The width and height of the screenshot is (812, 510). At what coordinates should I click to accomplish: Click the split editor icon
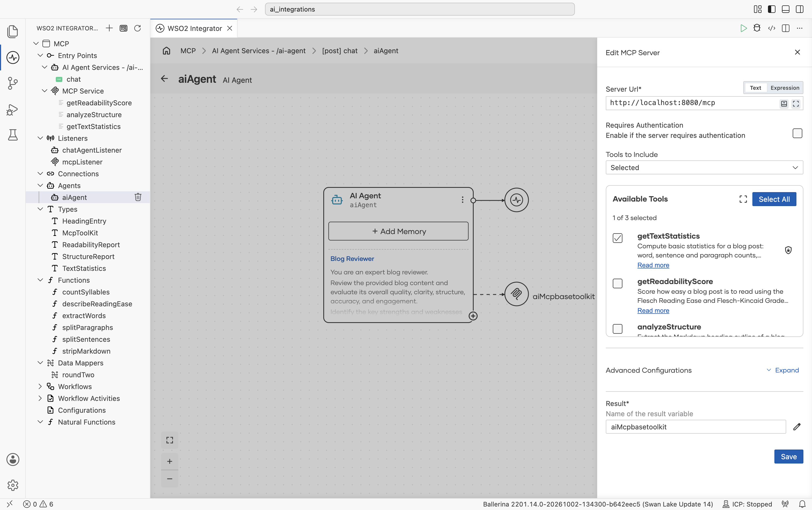pos(786,28)
